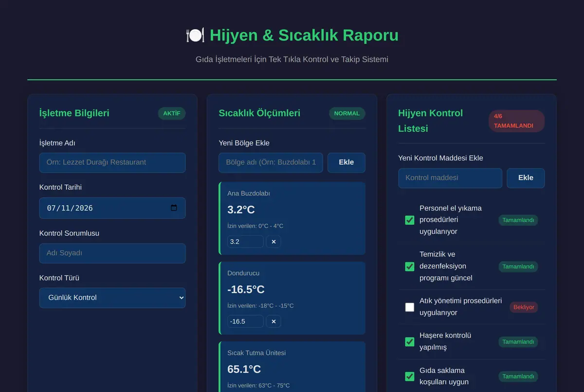Focus the İşletme Adı input field
The image size is (584, 392).
coord(112,162)
